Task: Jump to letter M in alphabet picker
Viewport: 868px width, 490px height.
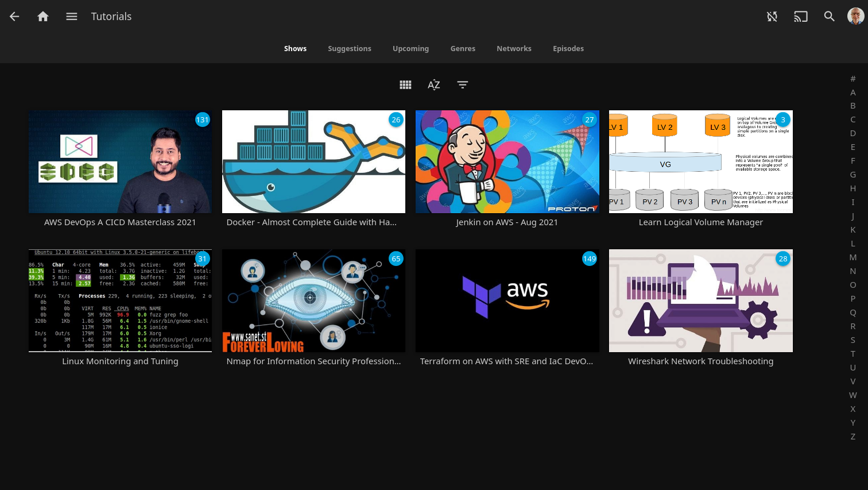Action: click(x=853, y=258)
